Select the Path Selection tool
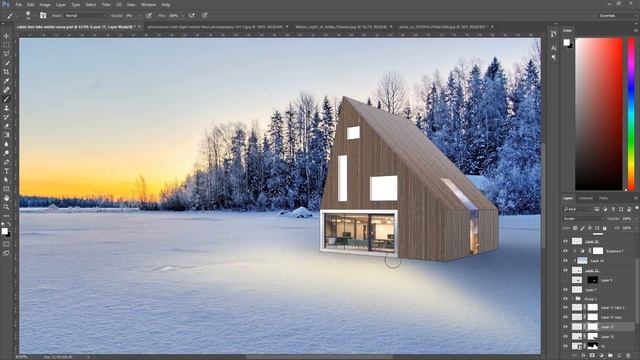 point(6,180)
